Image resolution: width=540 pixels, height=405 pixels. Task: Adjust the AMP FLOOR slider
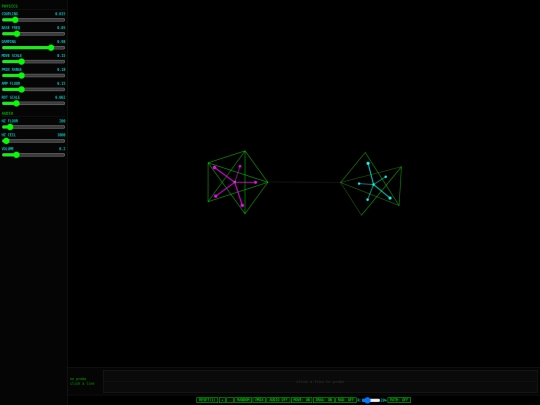(x=33, y=90)
